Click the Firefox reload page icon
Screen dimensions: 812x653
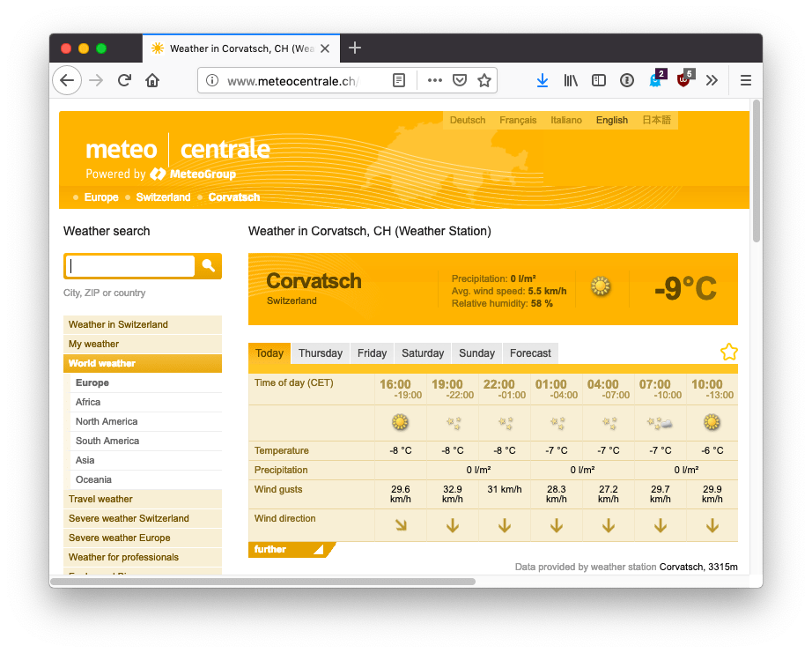pos(124,80)
